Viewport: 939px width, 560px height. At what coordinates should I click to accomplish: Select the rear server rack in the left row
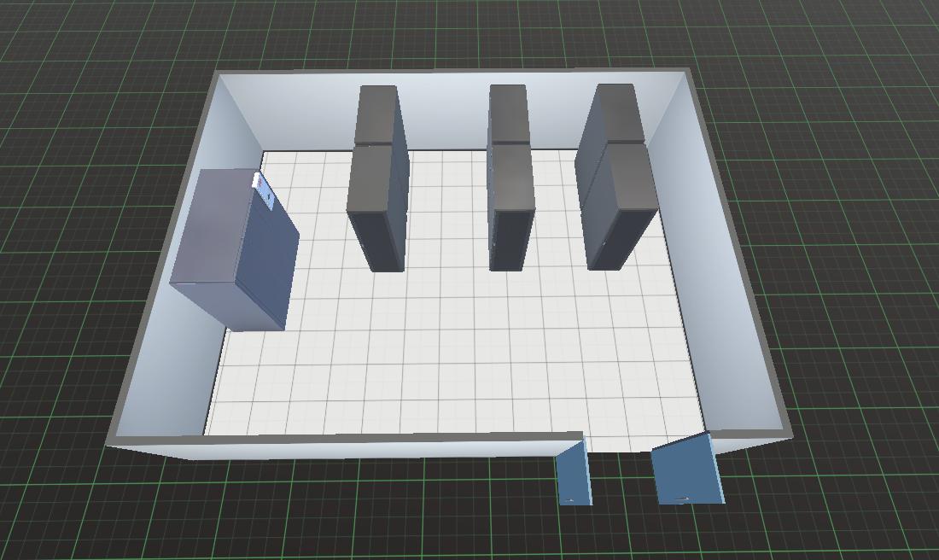(376, 114)
